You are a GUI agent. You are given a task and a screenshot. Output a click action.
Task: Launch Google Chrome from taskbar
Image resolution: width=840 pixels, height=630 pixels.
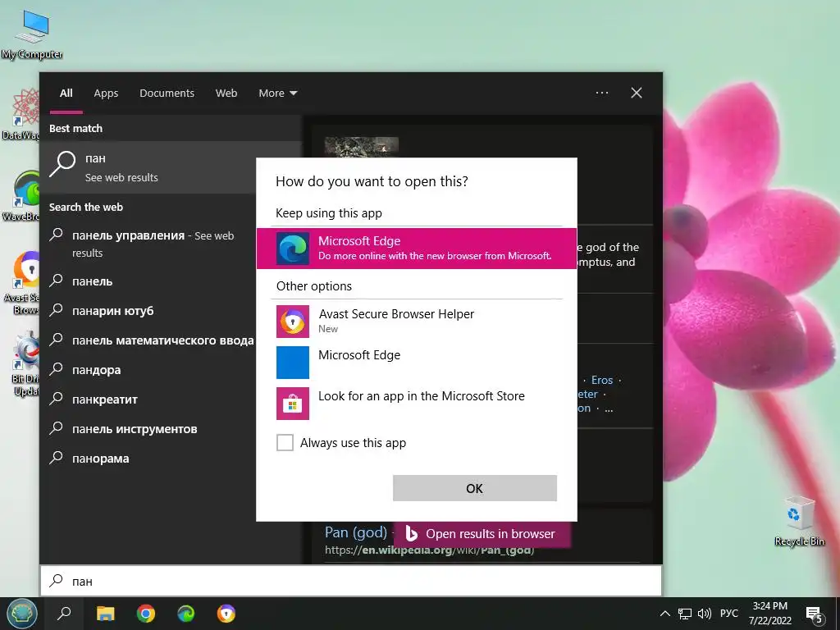point(146,614)
